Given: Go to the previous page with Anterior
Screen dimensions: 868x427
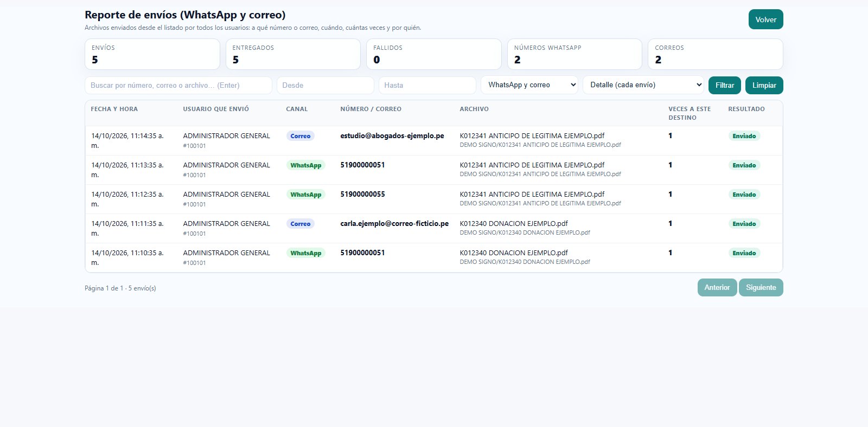Looking at the screenshot, I should (x=717, y=287).
